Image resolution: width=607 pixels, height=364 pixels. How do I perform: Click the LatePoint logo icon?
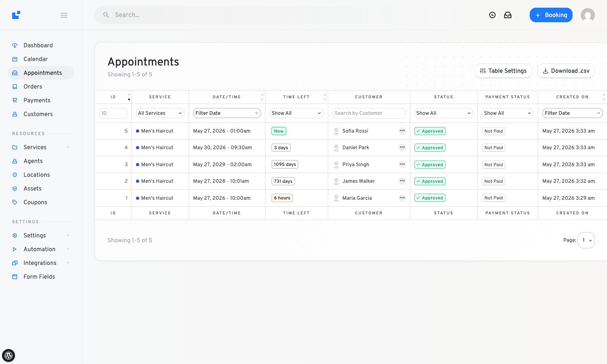16,15
